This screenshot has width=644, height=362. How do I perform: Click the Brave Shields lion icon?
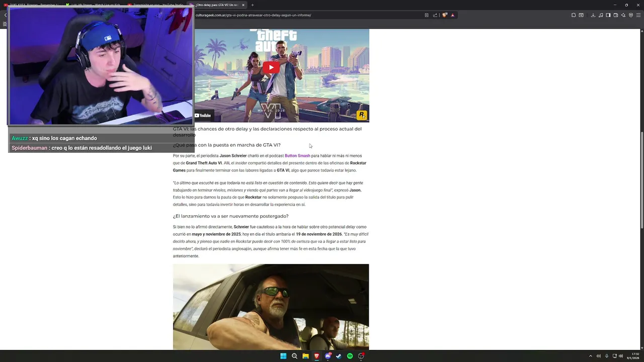[x=445, y=15]
